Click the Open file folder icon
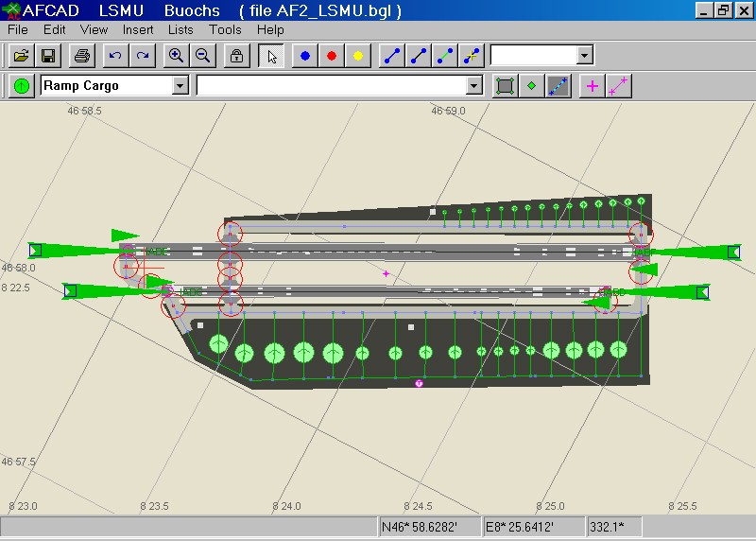 [x=21, y=56]
